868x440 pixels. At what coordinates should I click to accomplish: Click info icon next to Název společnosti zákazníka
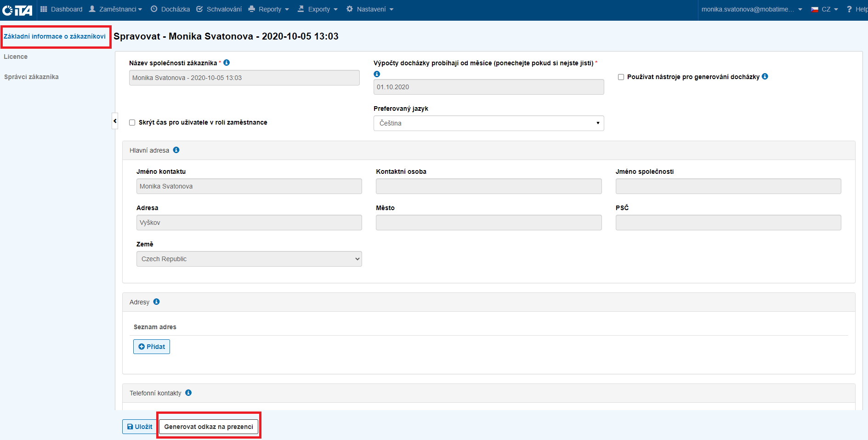pyautogui.click(x=227, y=63)
